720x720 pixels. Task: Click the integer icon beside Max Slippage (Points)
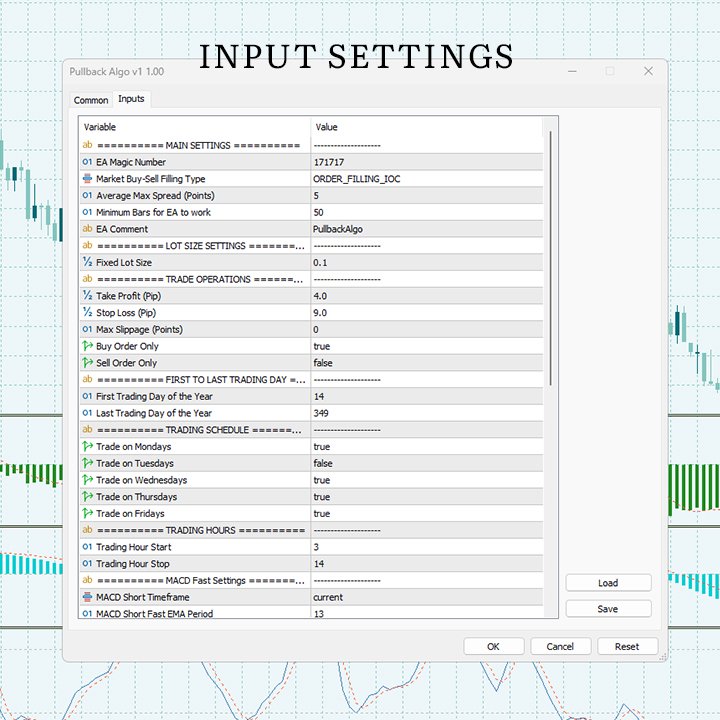[x=87, y=329]
